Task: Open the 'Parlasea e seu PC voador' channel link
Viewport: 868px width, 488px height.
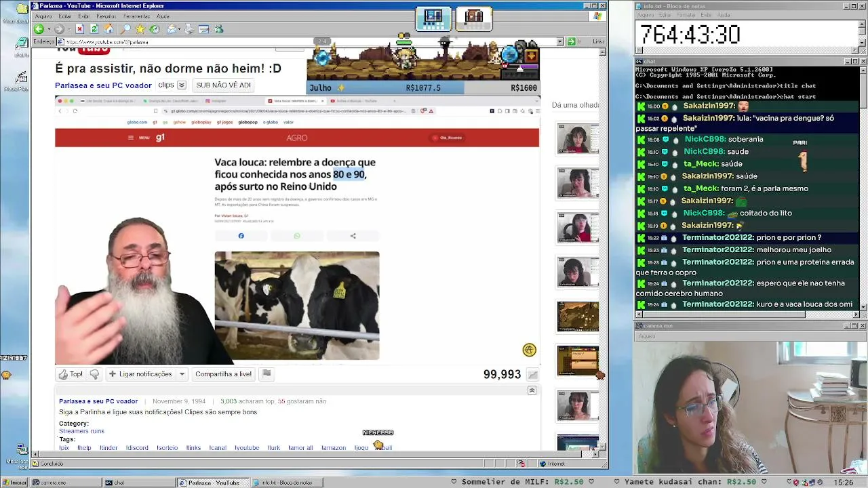Action: pos(103,85)
